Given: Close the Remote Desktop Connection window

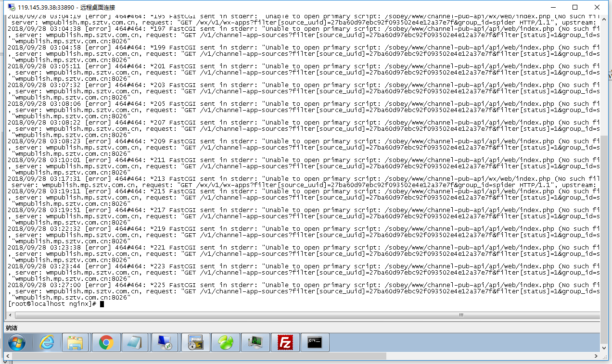Looking at the screenshot, I should pos(597,7).
